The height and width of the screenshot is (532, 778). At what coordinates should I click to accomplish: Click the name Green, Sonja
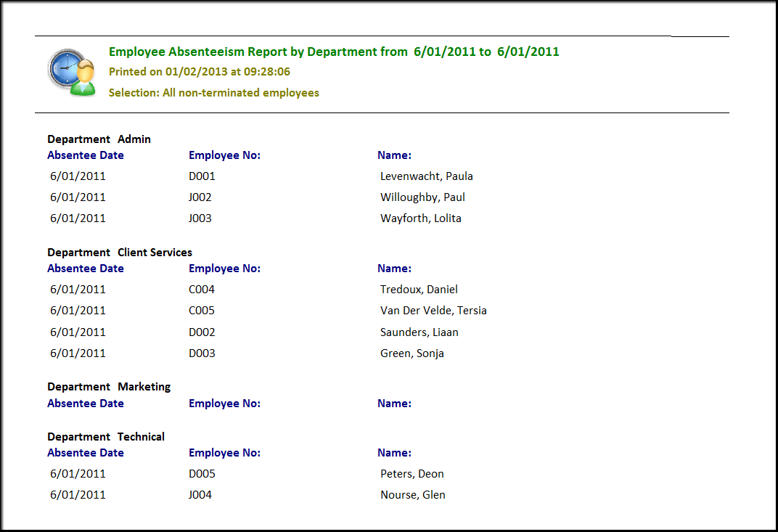(411, 353)
